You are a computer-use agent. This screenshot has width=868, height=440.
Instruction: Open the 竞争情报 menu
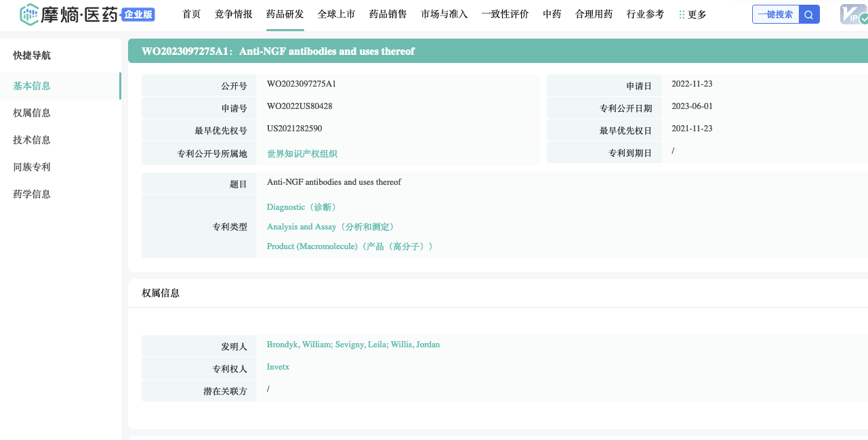(x=234, y=14)
